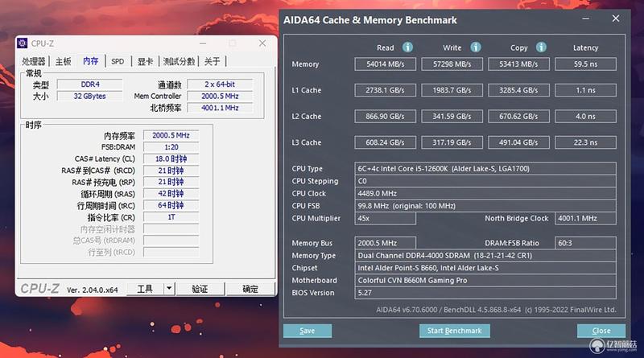Click the CPU Type field showing i5-12600K
644x358 pixels.
(x=485, y=169)
